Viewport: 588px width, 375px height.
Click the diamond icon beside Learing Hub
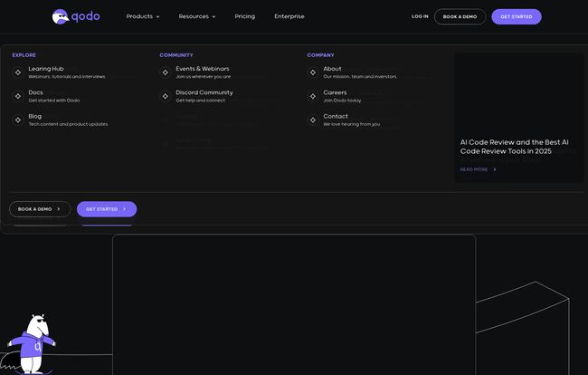(18, 72)
